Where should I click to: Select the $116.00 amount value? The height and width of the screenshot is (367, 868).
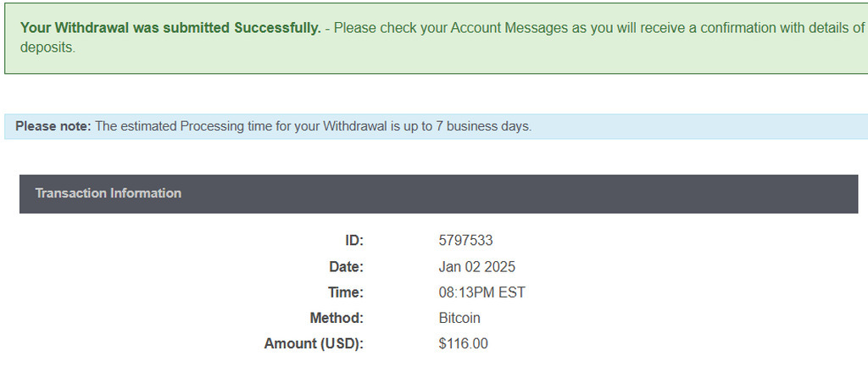463,343
